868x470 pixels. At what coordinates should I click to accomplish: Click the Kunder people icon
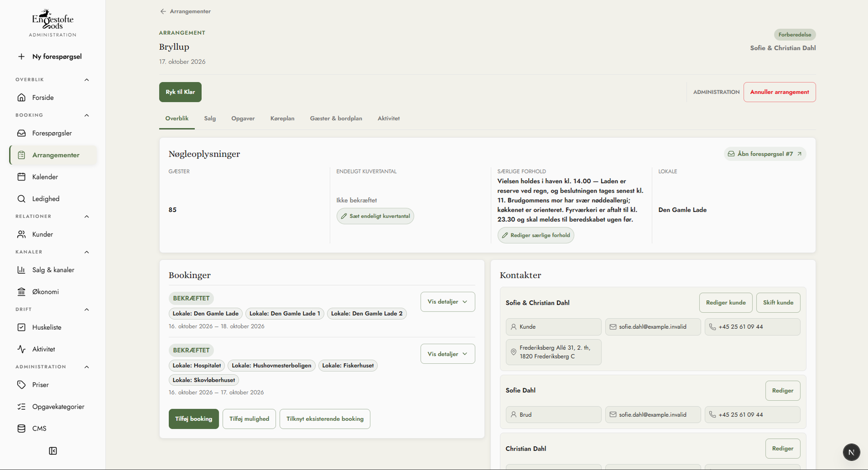point(21,234)
